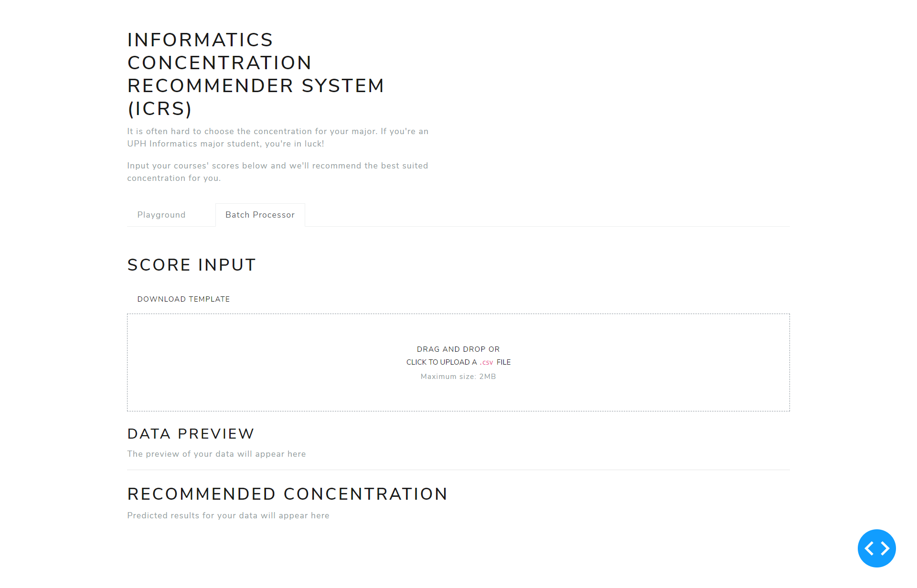
Task: Open the blue code toggle button
Action: tap(876, 548)
